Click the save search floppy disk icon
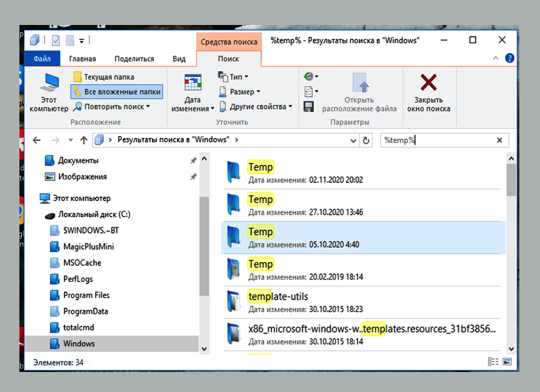Screen dimensions: 540x392 tap(308, 107)
